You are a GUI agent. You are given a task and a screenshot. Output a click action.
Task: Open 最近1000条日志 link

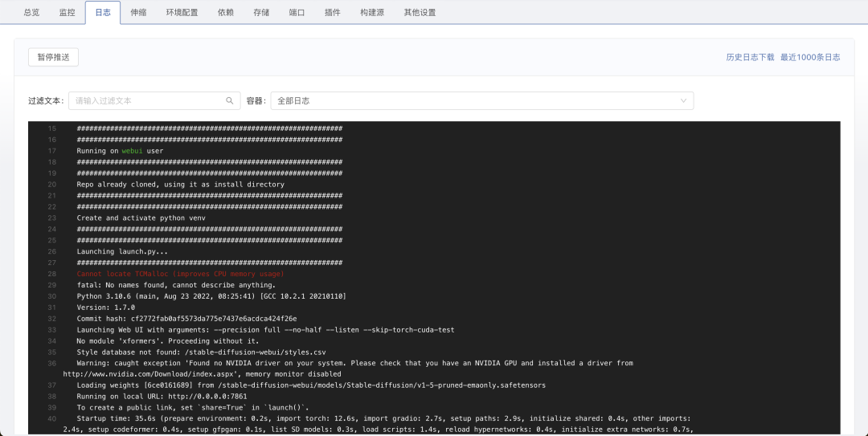click(810, 57)
